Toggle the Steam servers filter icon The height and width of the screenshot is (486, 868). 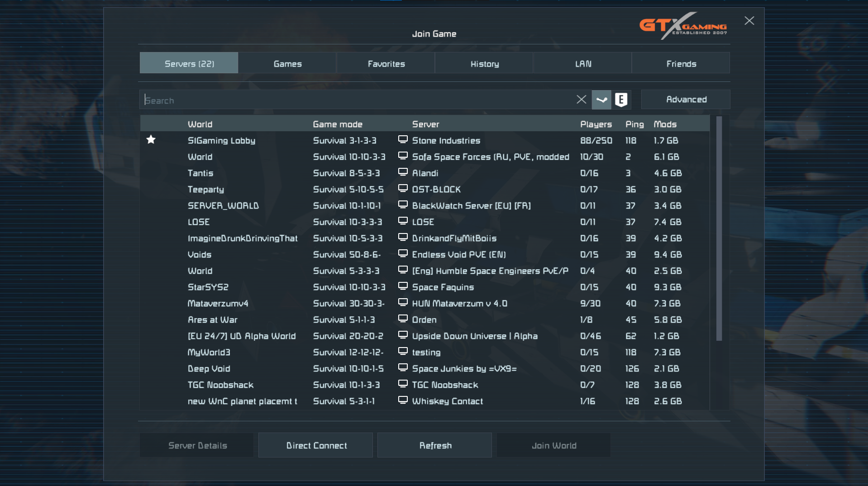(601, 100)
